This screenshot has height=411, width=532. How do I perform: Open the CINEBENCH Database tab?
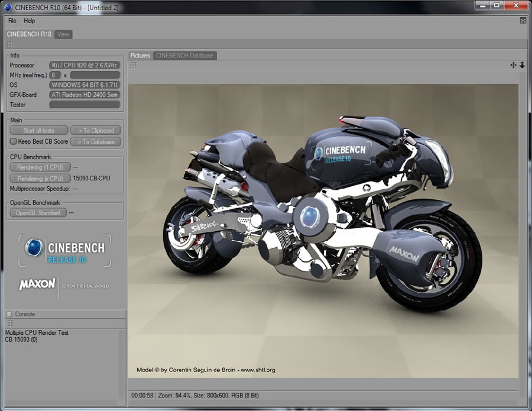coord(184,56)
